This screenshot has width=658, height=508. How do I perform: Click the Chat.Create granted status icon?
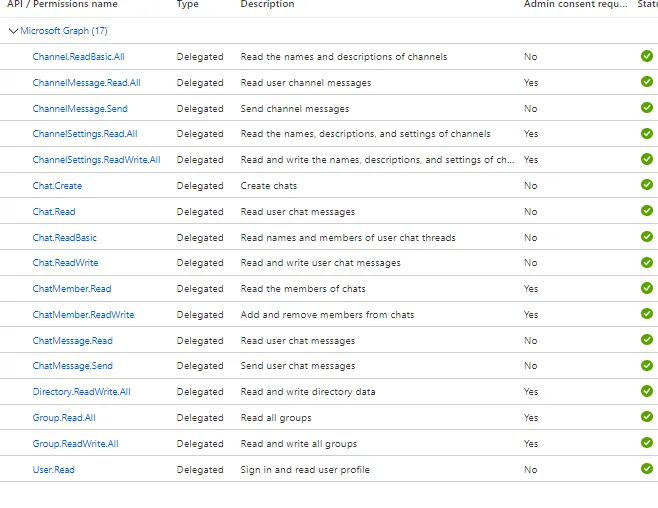click(647, 185)
